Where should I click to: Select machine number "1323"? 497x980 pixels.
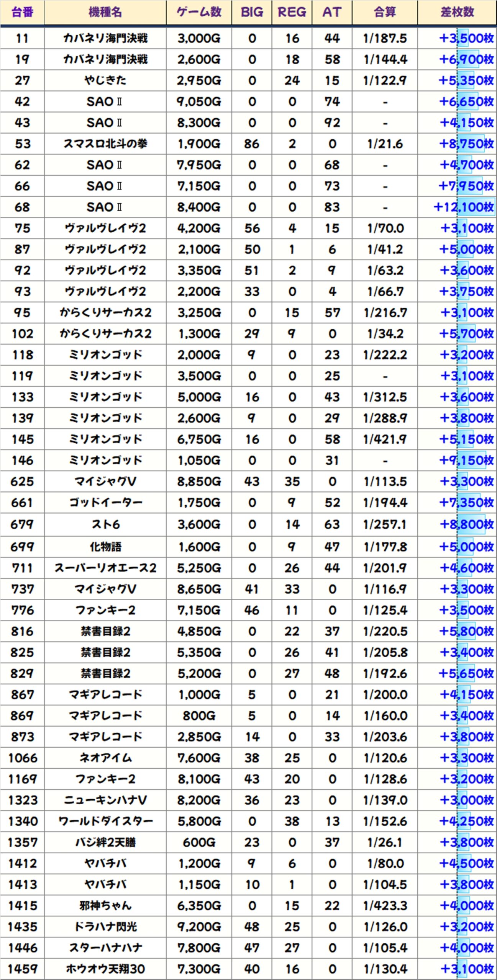22,800
